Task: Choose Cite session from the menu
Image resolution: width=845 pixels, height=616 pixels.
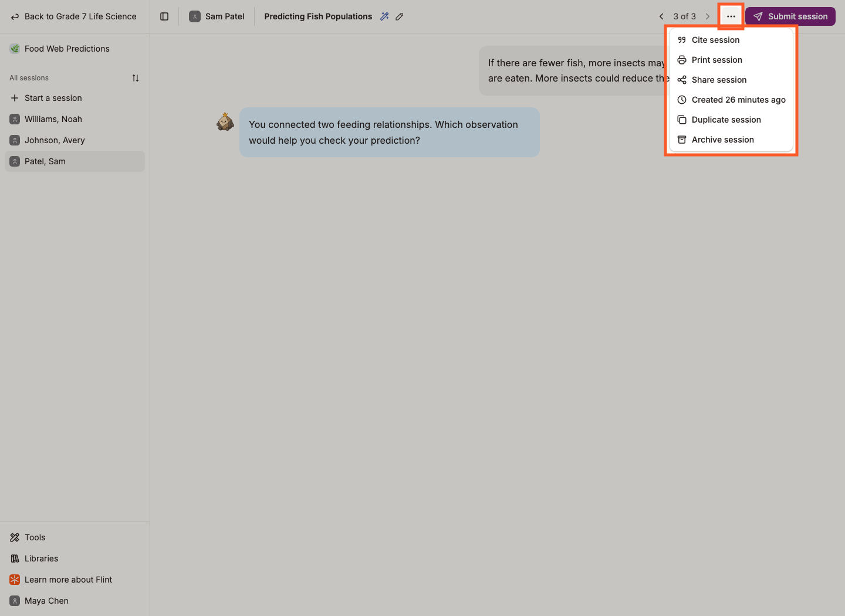Action: [x=731, y=40]
